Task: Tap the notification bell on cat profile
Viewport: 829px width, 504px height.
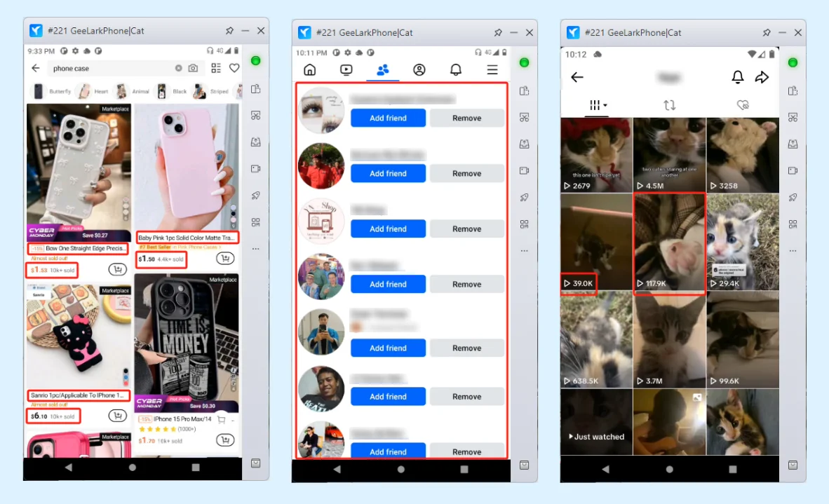Action: 738,77
